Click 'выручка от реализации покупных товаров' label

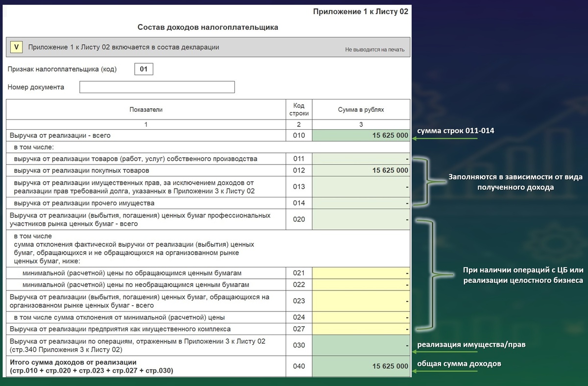[x=82, y=170]
